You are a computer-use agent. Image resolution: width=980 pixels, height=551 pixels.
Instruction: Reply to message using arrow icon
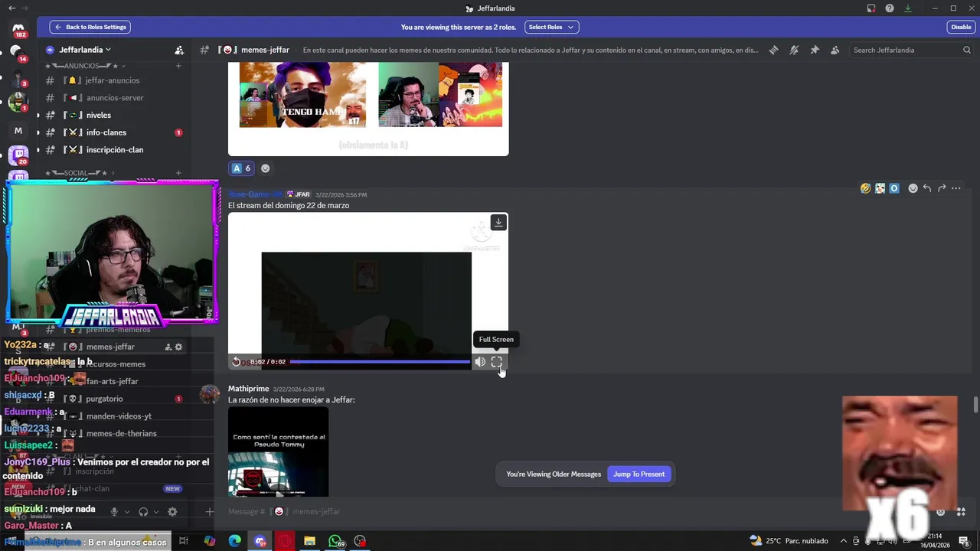(927, 188)
